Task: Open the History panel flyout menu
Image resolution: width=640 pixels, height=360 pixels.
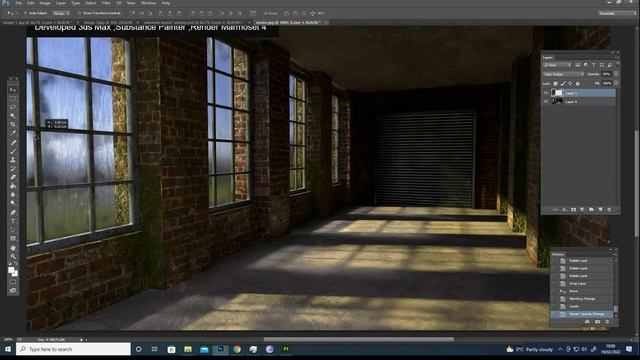Action: (x=616, y=254)
